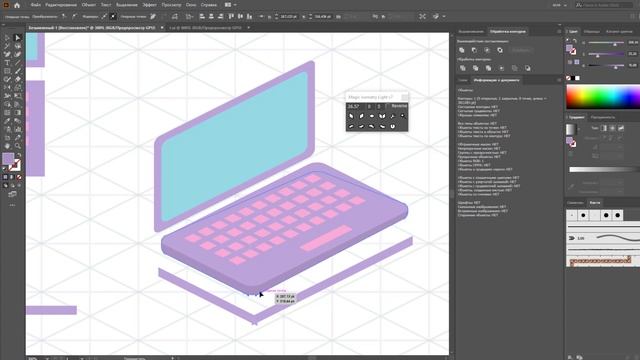
Task: Click Divide pathfinder icon
Action: click(462, 68)
